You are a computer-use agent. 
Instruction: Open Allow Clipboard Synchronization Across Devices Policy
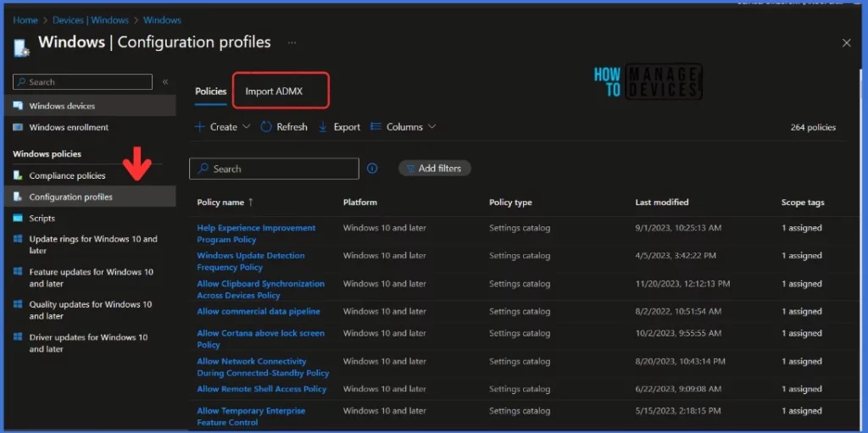coord(261,289)
